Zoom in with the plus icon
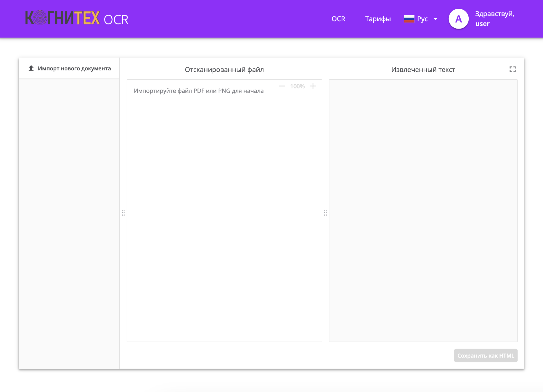The image size is (543, 392). pos(313,86)
